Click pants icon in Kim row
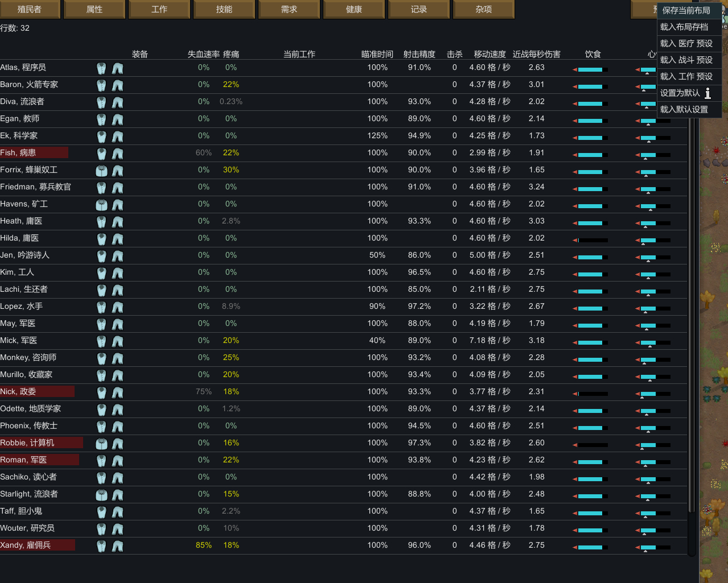Screen dimensions: 728x583 [x=118, y=273]
